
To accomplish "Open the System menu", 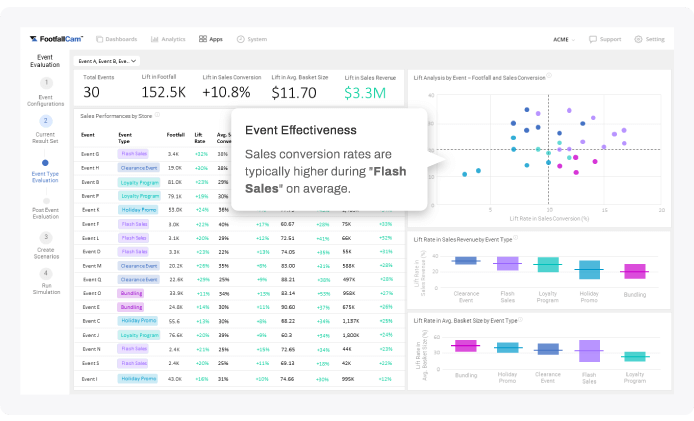I will (252, 39).
